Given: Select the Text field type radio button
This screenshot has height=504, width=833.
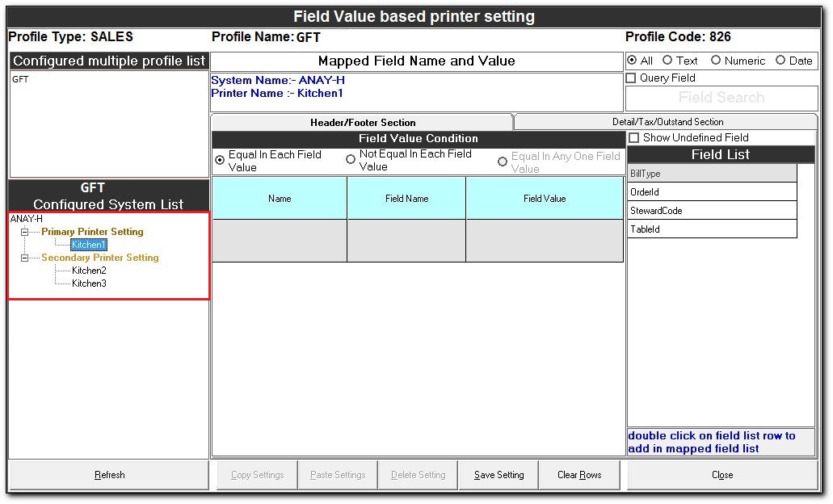Looking at the screenshot, I should coord(667,60).
